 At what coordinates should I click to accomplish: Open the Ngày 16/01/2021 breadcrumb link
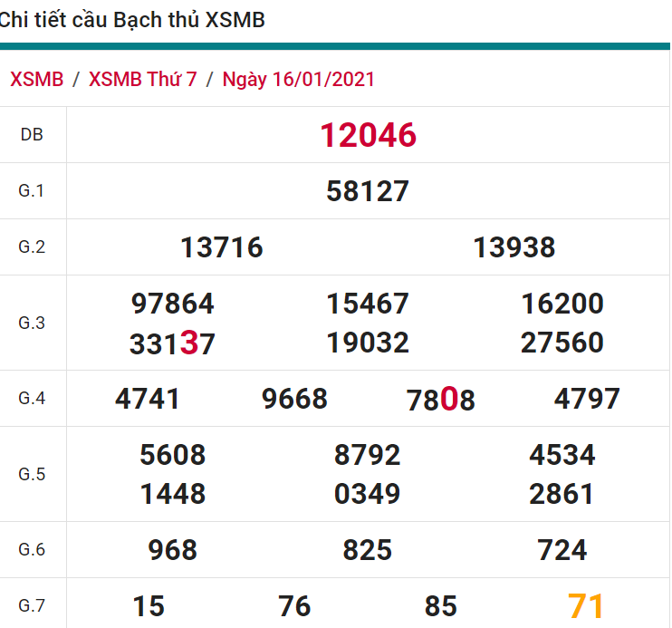(x=298, y=79)
